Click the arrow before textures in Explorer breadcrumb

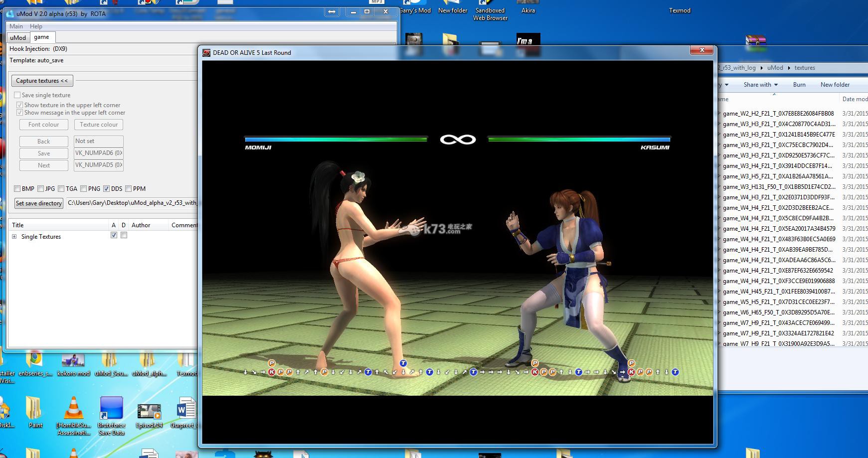click(789, 68)
